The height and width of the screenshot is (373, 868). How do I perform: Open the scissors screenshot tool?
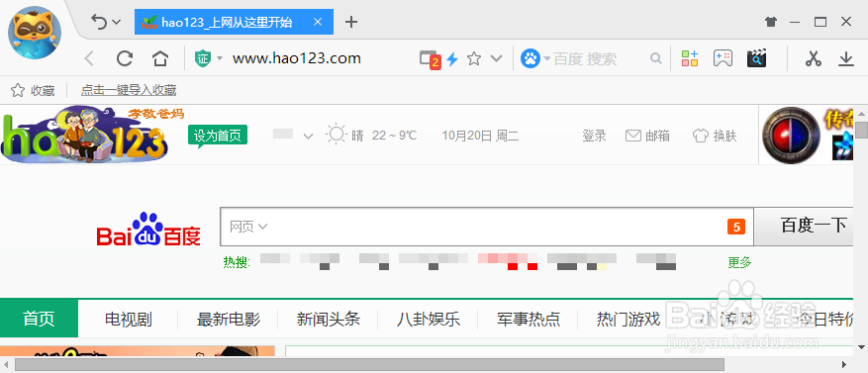[813, 58]
